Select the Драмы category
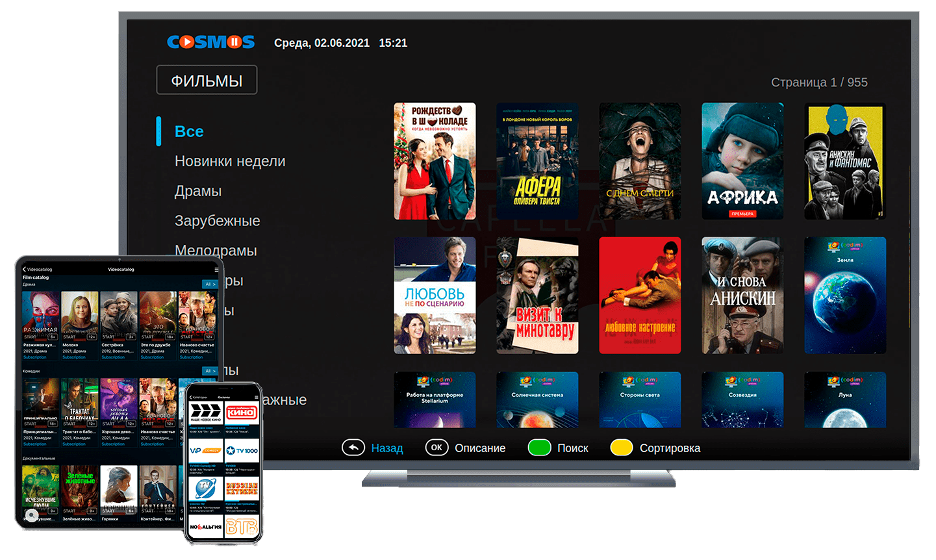Screen dimensions: 936x560 198,191
